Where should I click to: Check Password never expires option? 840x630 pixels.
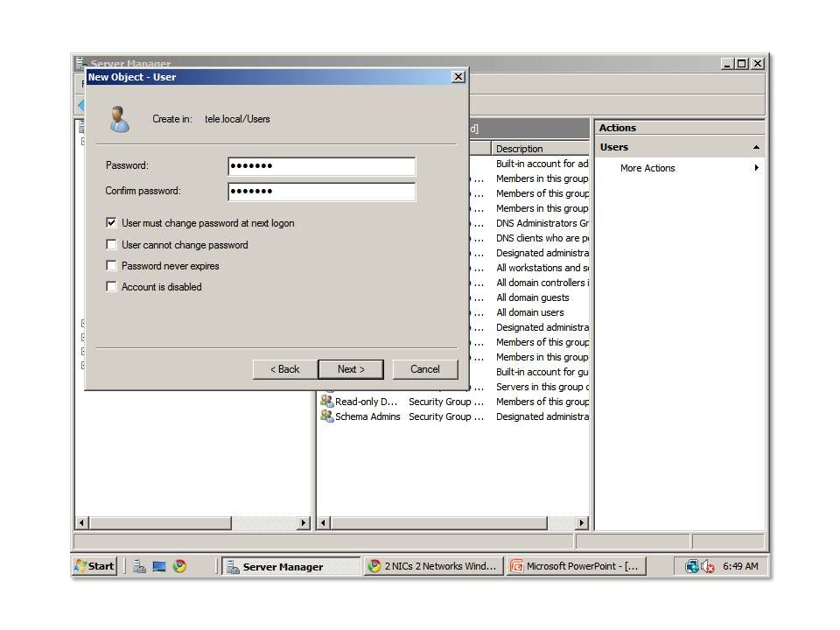(x=111, y=266)
